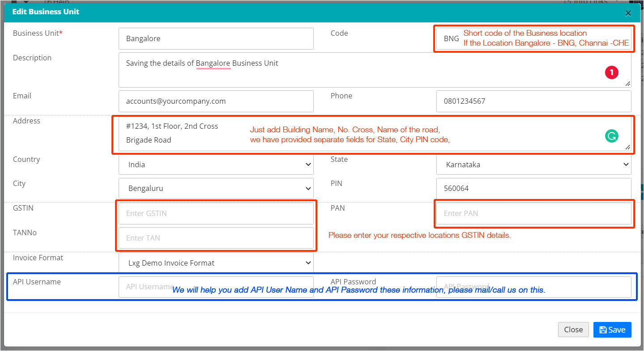Open the Country dropdown
This screenshot has height=351, width=644.
coord(216,165)
